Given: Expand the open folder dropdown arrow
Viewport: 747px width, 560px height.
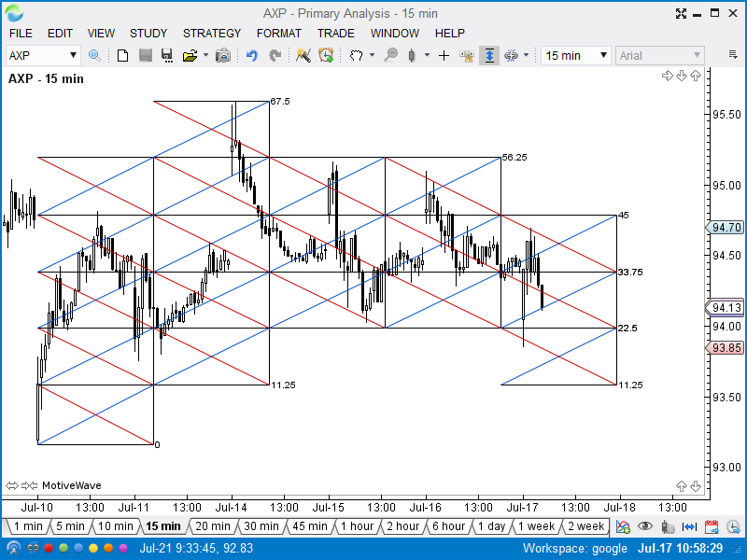Looking at the screenshot, I should 205,55.
